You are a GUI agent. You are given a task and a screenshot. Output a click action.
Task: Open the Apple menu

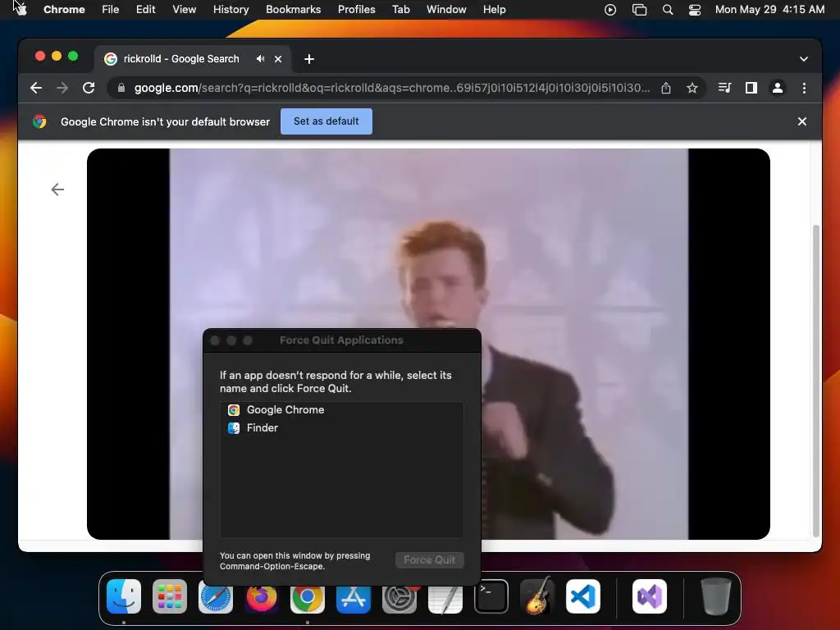[21, 9]
